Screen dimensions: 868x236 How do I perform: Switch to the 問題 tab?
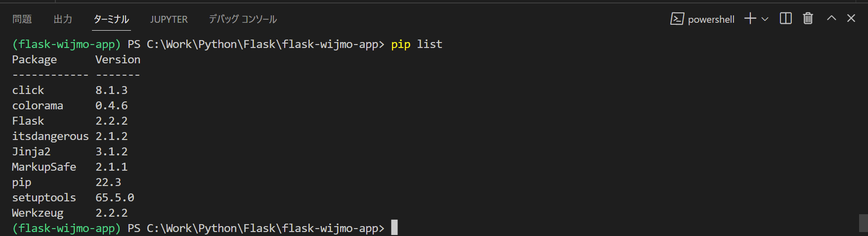[x=22, y=19]
